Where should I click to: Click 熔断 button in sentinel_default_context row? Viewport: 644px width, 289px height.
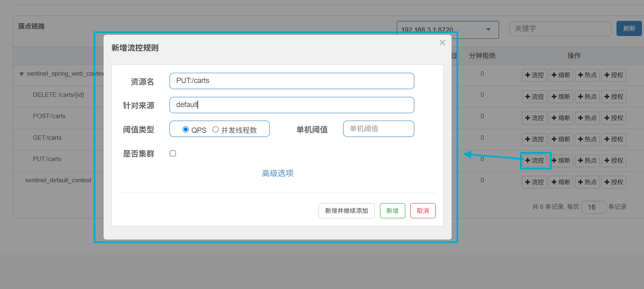(x=560, y=182)
